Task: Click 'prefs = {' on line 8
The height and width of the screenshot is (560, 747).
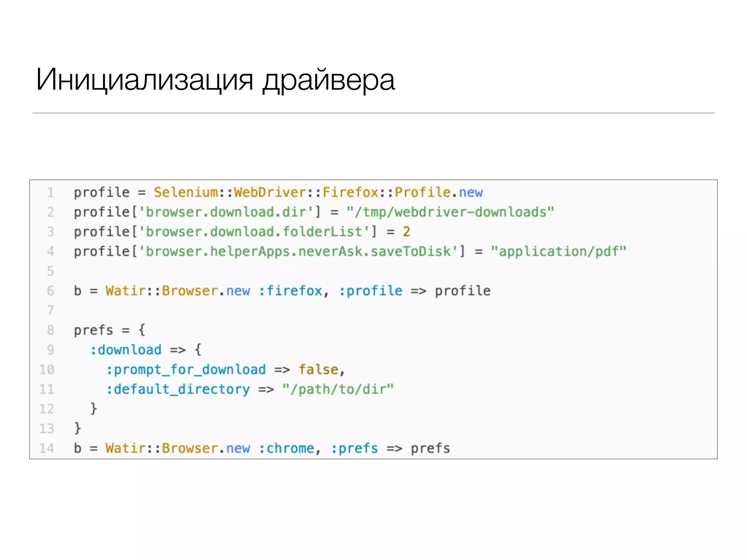Action: [x=109, y=330]
